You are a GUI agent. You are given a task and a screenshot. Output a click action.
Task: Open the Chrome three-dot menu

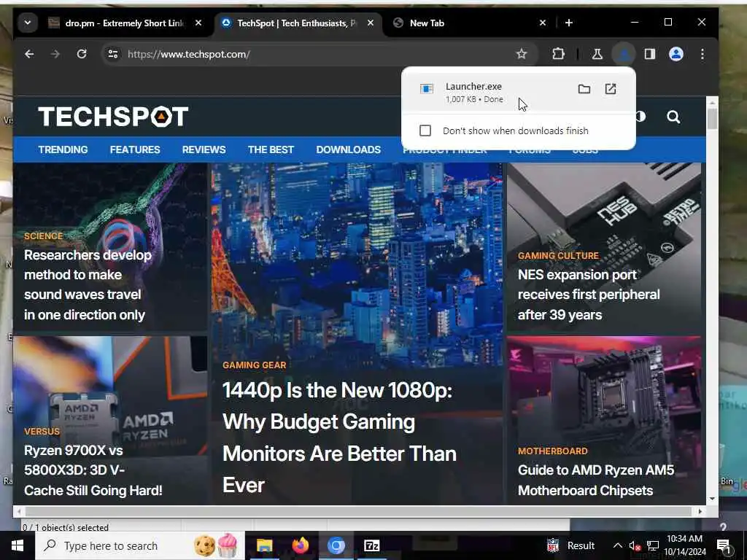click(x=703, y=54)
